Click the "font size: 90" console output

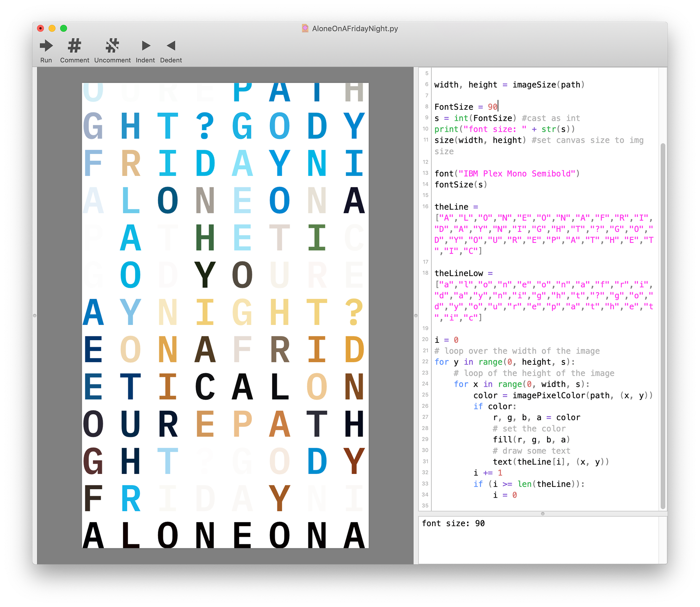pos(453,523)
